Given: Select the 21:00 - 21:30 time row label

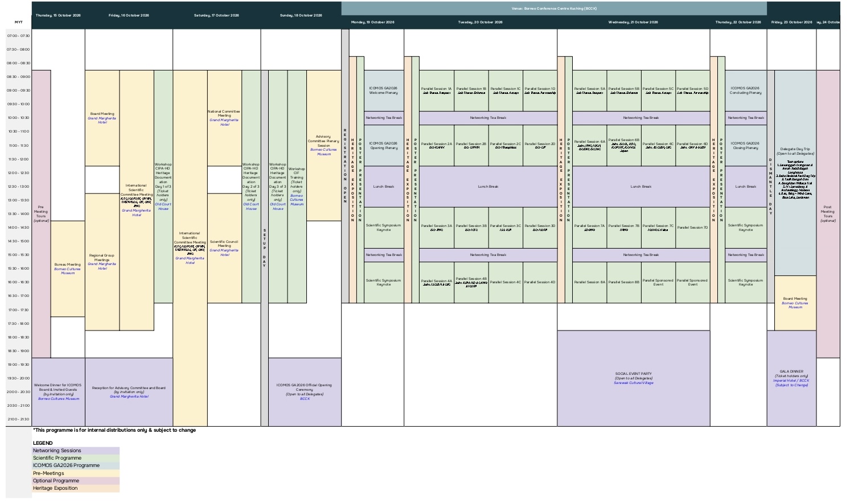Looking at the screenshot, I should coord(18,419).
